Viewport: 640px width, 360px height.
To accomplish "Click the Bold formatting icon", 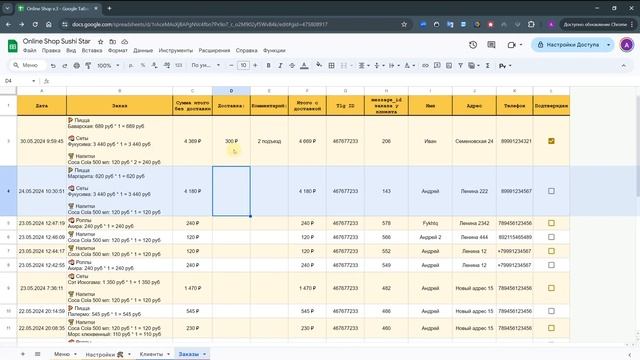I will coord(268,65).
